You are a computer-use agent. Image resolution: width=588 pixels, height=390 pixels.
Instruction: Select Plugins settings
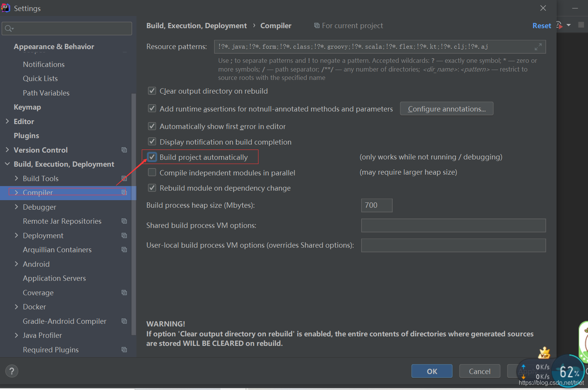tap(26, 136)
